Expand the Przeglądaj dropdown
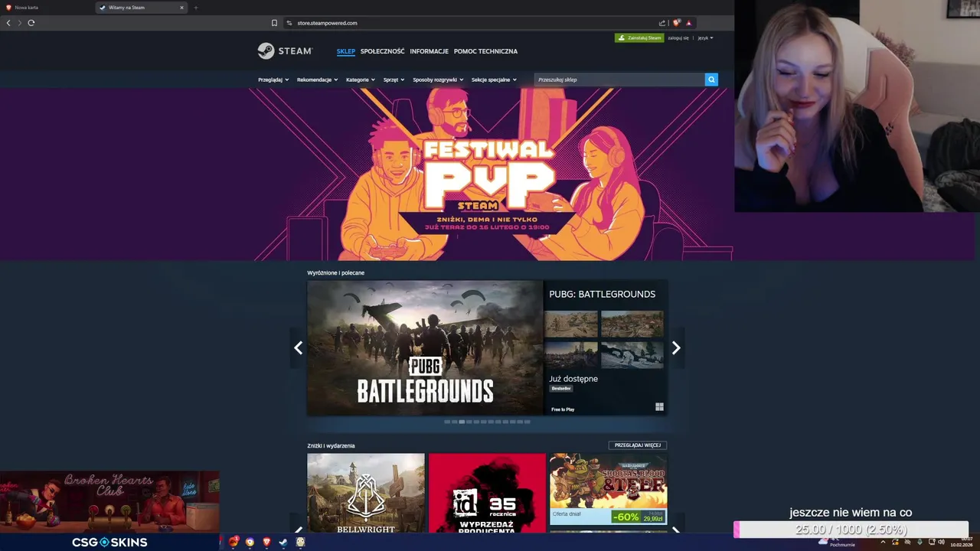This screenshot has height=551, width=980. [x=273, y=80]
